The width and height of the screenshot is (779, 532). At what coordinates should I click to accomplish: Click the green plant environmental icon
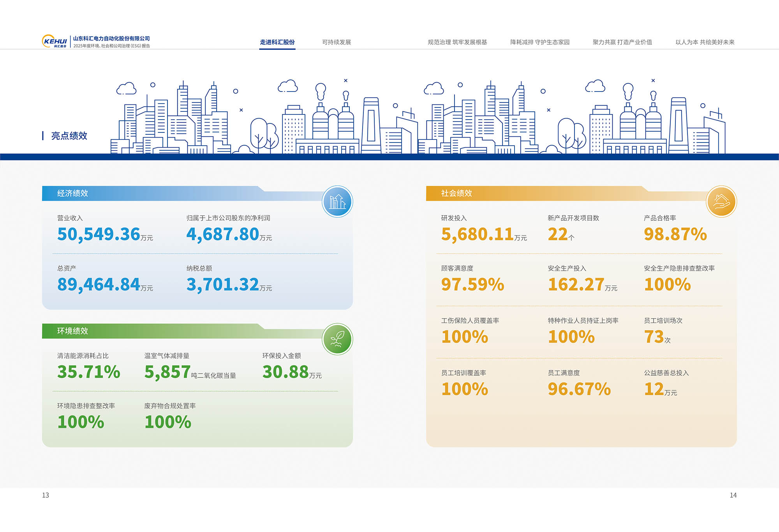[337, 339]
